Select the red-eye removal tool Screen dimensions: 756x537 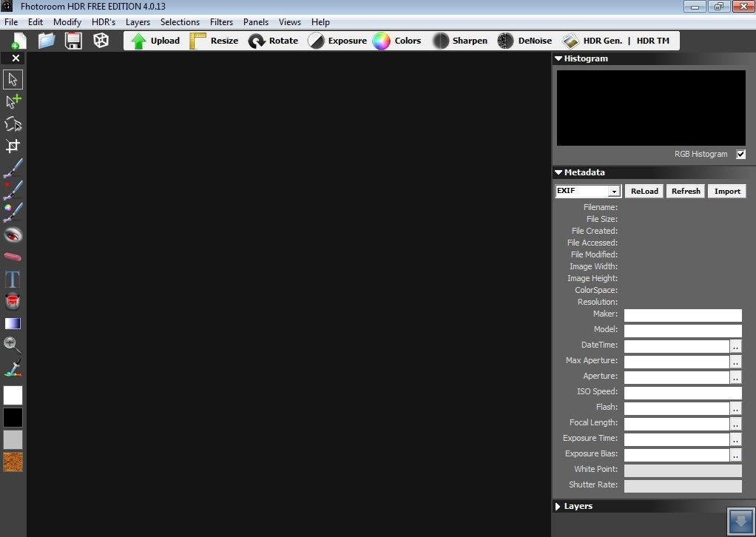point(13,235)
